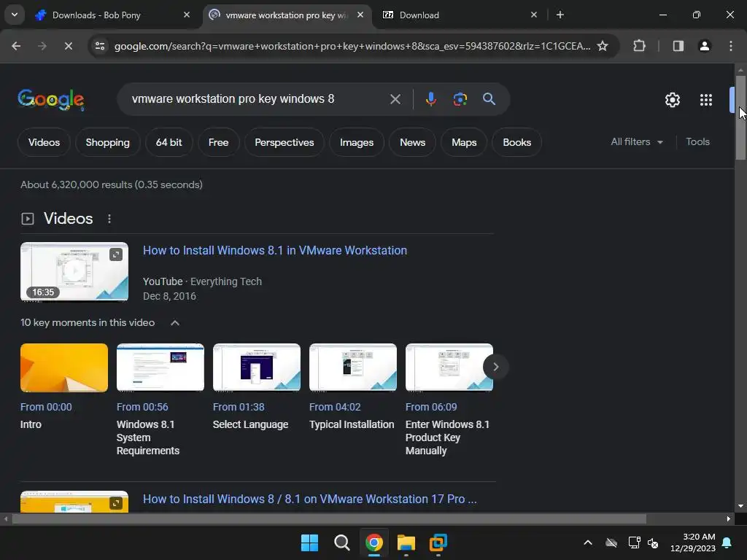Apply the Free filter chip
The height and width of the screenshot is (560, 747).
click(218, 142)
